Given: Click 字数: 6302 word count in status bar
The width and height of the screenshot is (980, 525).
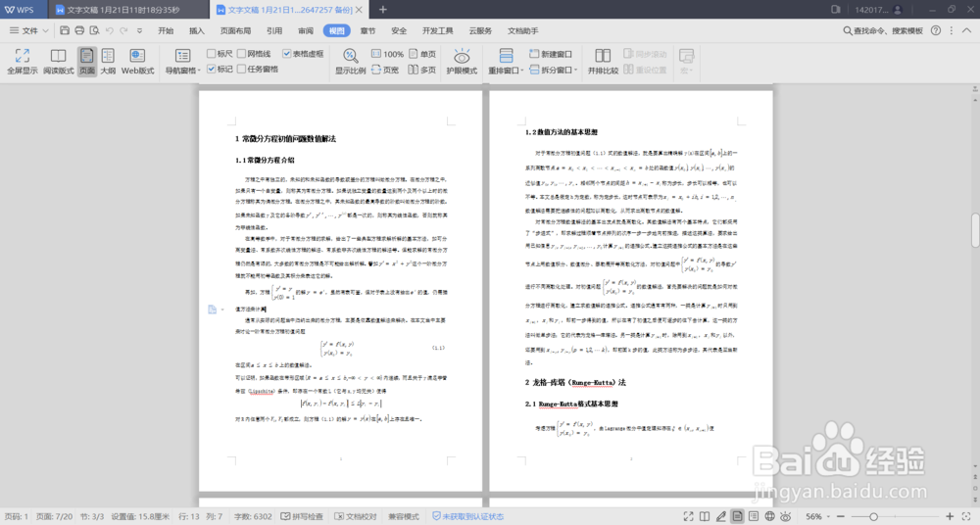Looking at the screenshot, I should click(x=253, y=516).
